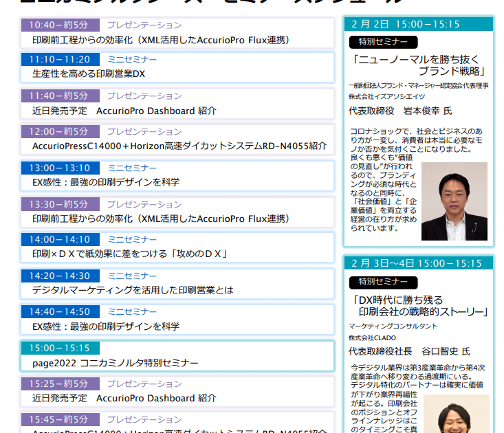
Task: Select the 14:20–14:30 time slot label
Action: [60, 276]
